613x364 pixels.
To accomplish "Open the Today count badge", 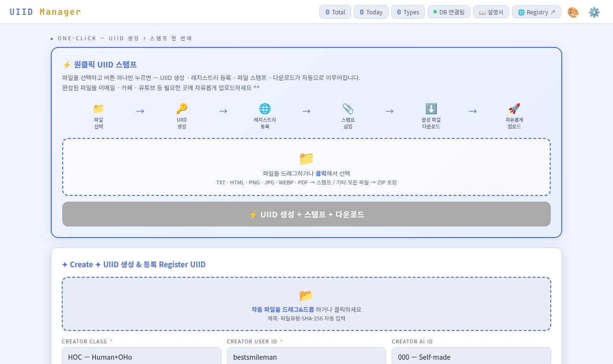I will pos(371,12).
